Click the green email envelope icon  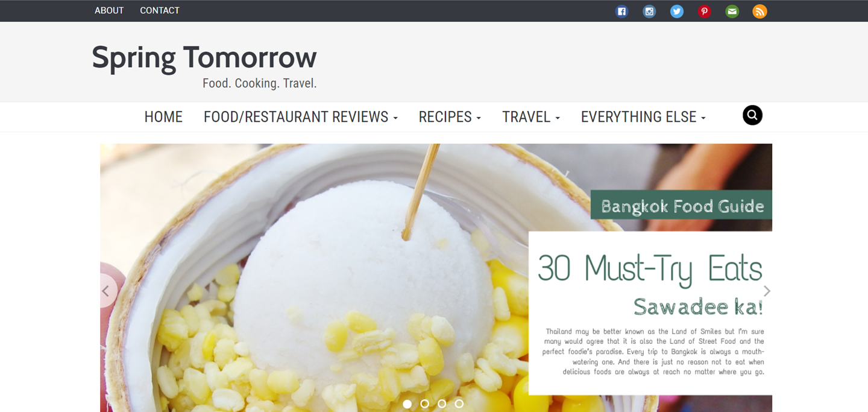tap(732, 11)
